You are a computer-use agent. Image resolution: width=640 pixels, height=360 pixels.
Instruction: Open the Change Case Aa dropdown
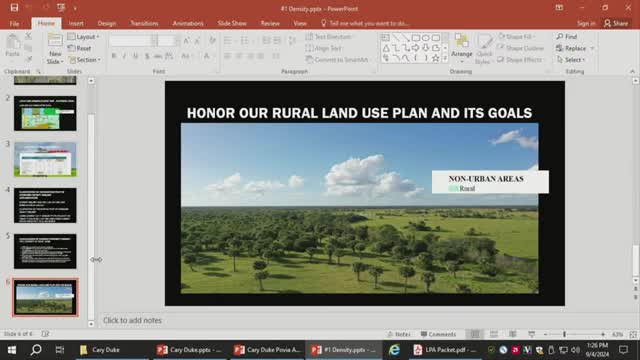187,56
